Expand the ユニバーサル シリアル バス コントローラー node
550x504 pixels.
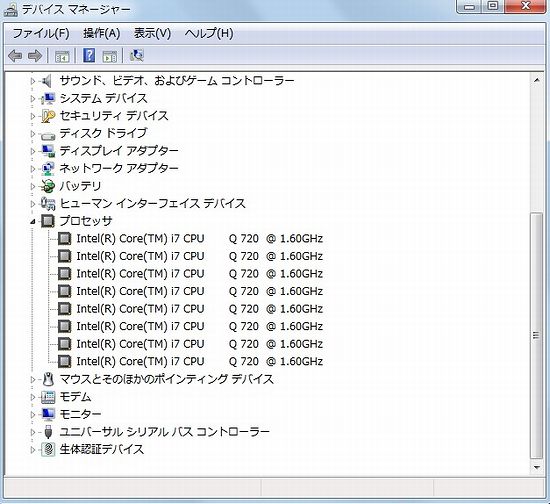click(33, 432)
